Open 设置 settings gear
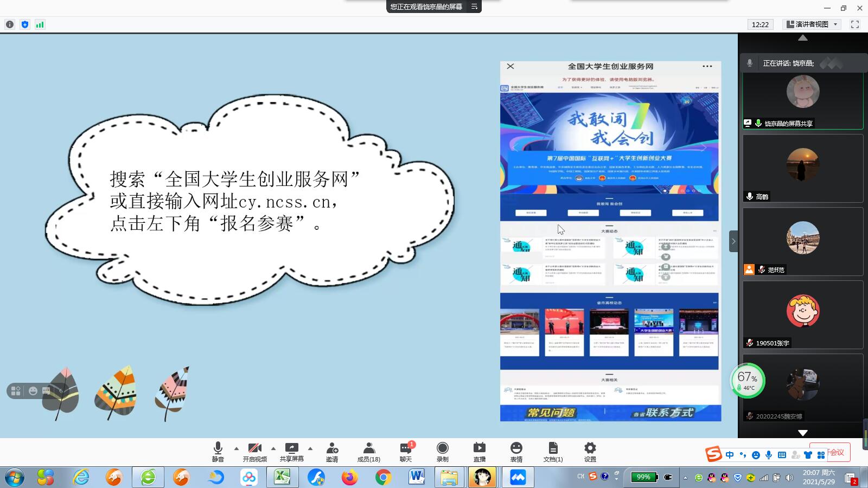 click(x=590, y=451)
